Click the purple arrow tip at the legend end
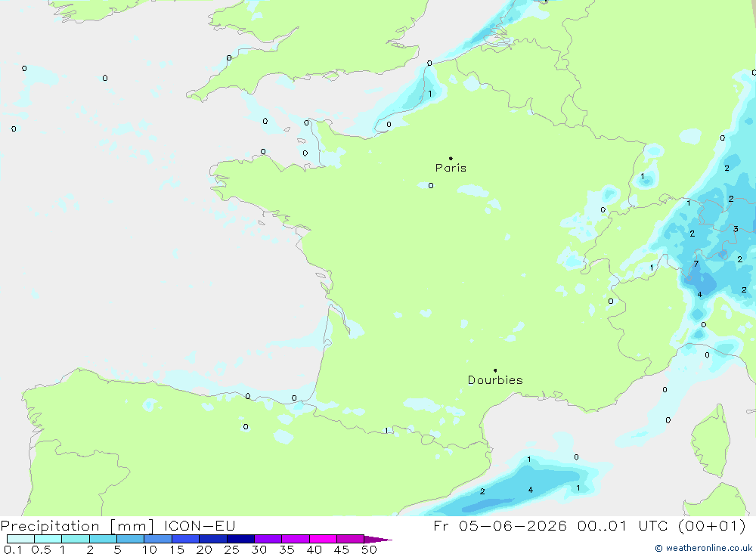This screenshot has height=554, width=756. pos(378,539)
